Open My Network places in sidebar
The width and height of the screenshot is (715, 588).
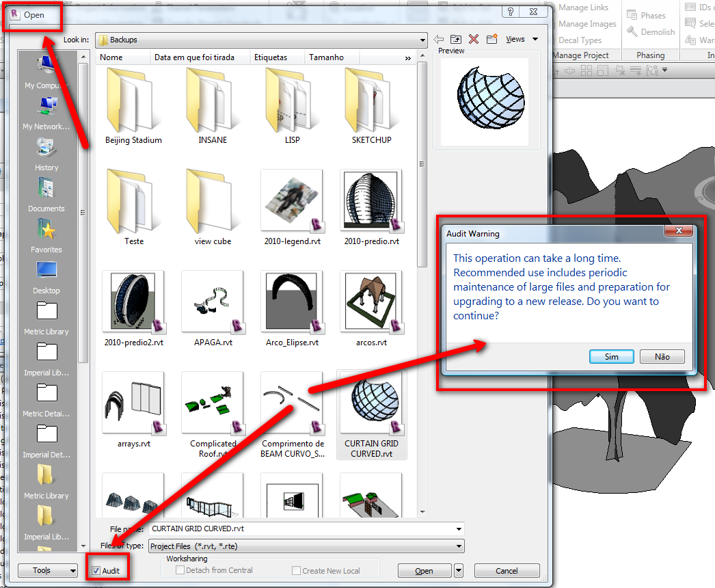[x=46, y=113]
